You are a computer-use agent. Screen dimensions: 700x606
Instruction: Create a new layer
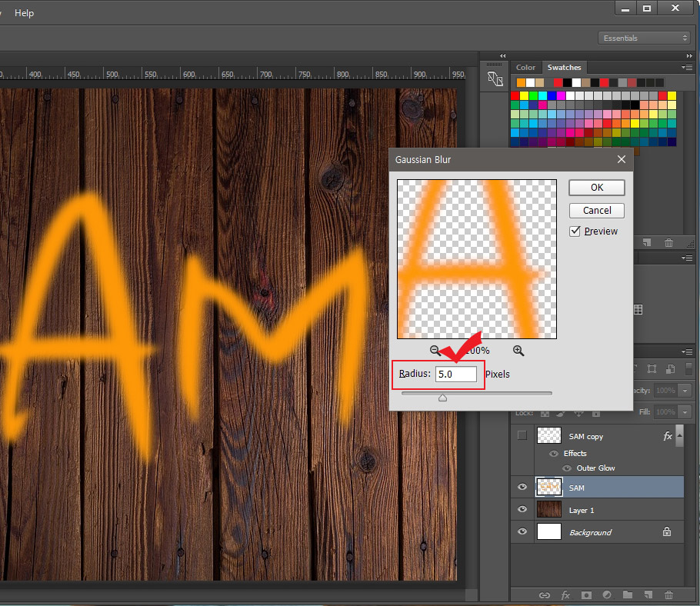click(648, 594)
